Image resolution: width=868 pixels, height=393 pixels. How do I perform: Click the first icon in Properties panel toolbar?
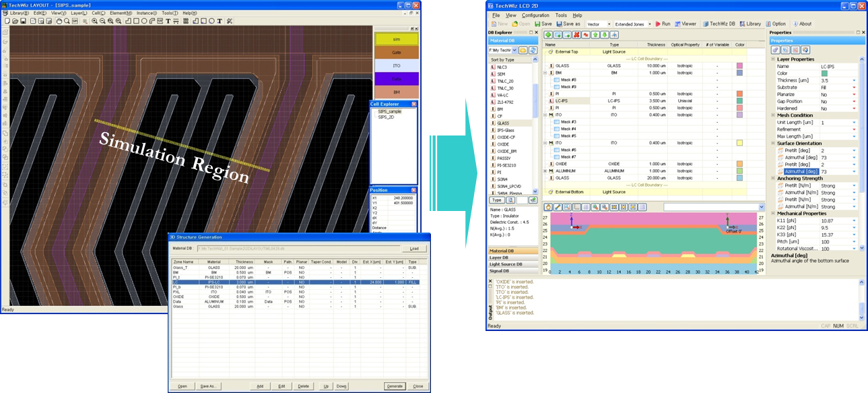coord(775,50)
